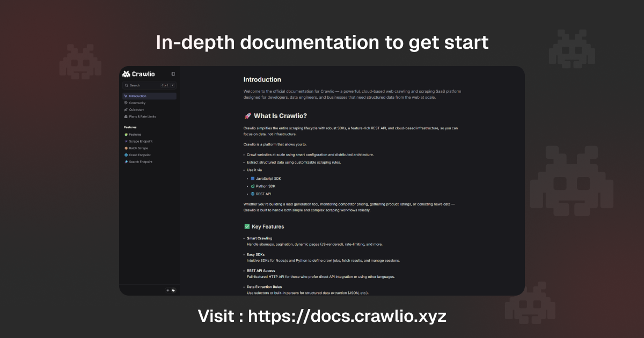
Task: Click the Batch Scrape cookie icon
Action: click(126, 148)
